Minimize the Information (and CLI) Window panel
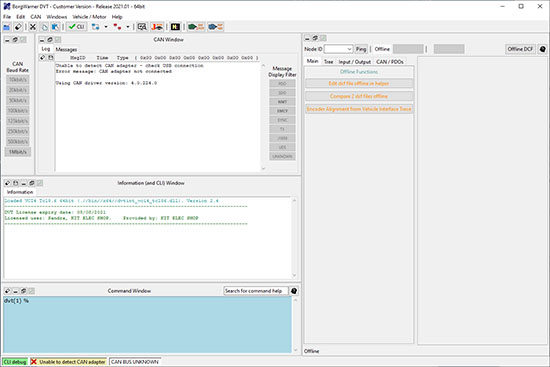The image size is (550, 367). pos(24,183)
